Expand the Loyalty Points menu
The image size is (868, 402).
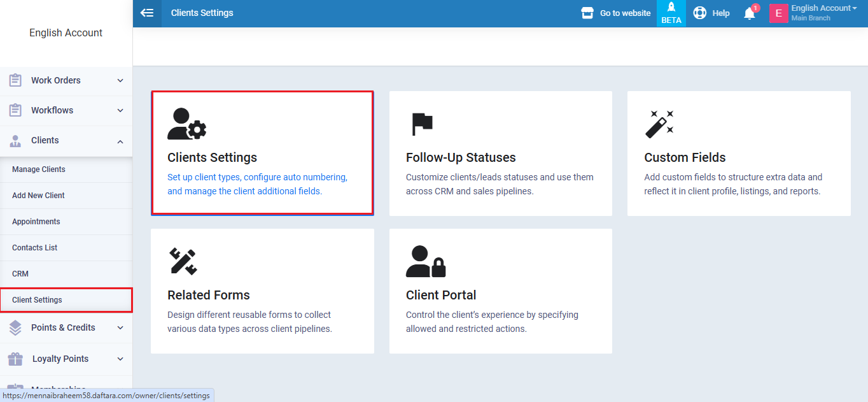(x=66, y=359)
